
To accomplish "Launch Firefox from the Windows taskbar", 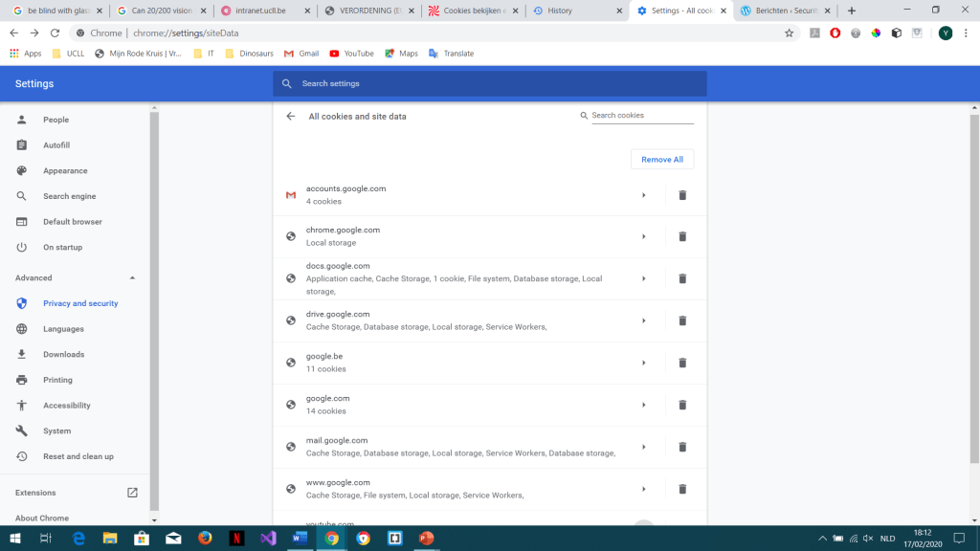I will 205,539.
